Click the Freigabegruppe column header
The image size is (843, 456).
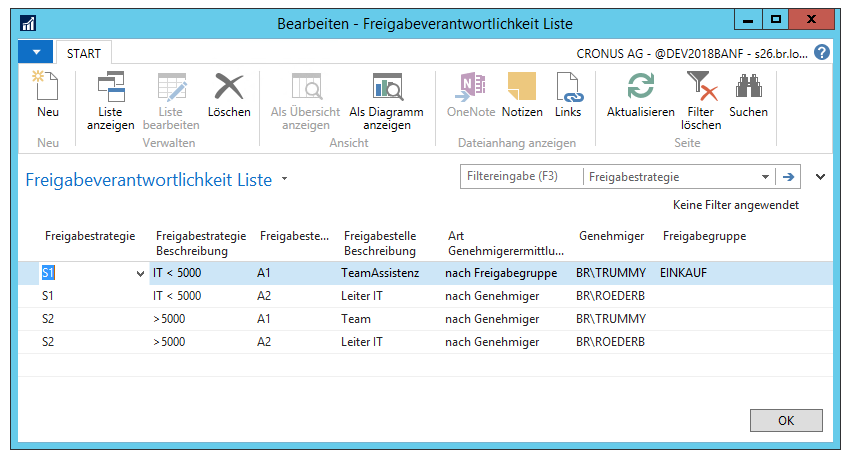point(704,236)
